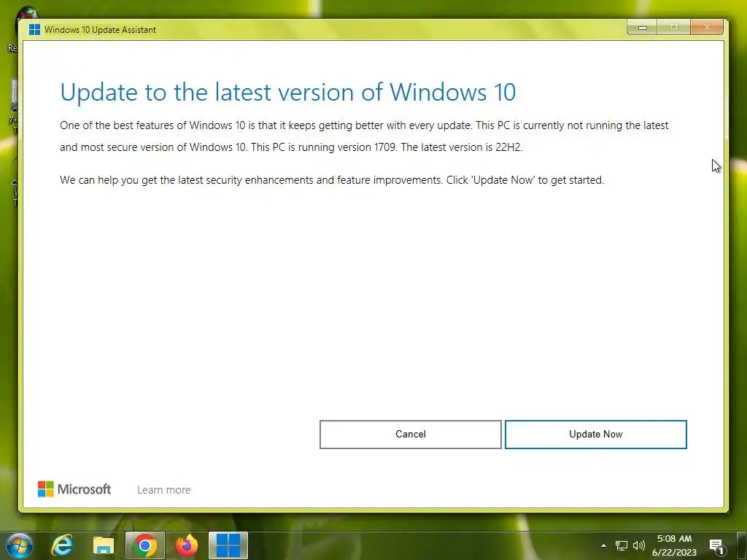Click the Windows logo in title bar
Screen dimensions: 747x560
pyautogui.click(x=34, y=29)
